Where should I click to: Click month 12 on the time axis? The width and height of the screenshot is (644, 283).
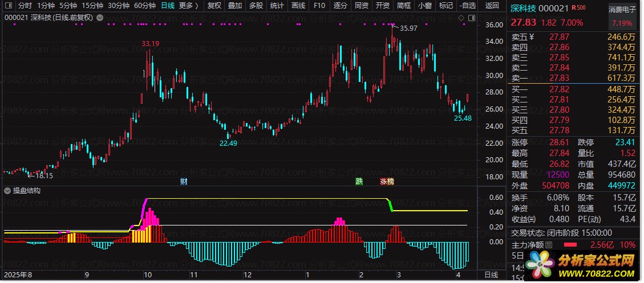(x=248, y=275)
